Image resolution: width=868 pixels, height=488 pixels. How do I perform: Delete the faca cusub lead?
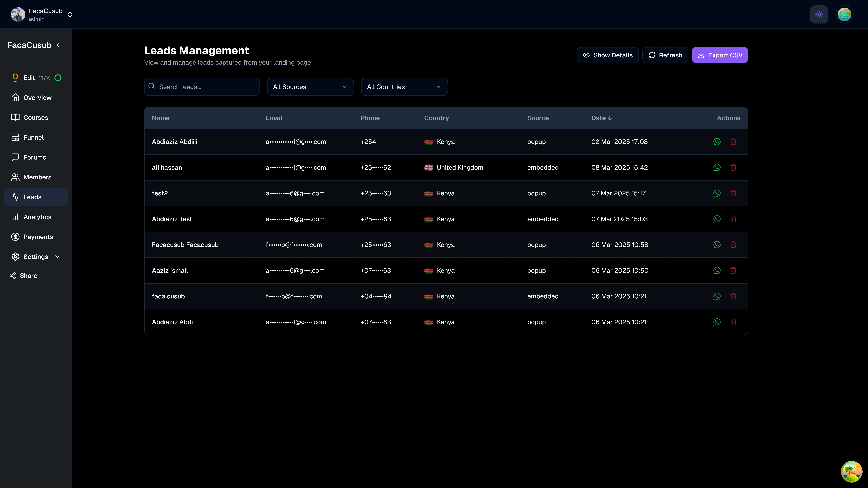click(x=733, y=296)
